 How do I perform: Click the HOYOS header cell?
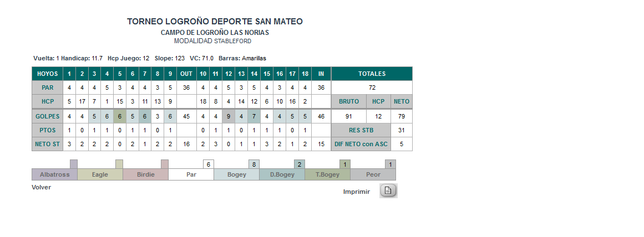pyautogui.click(x=48, y=74)
